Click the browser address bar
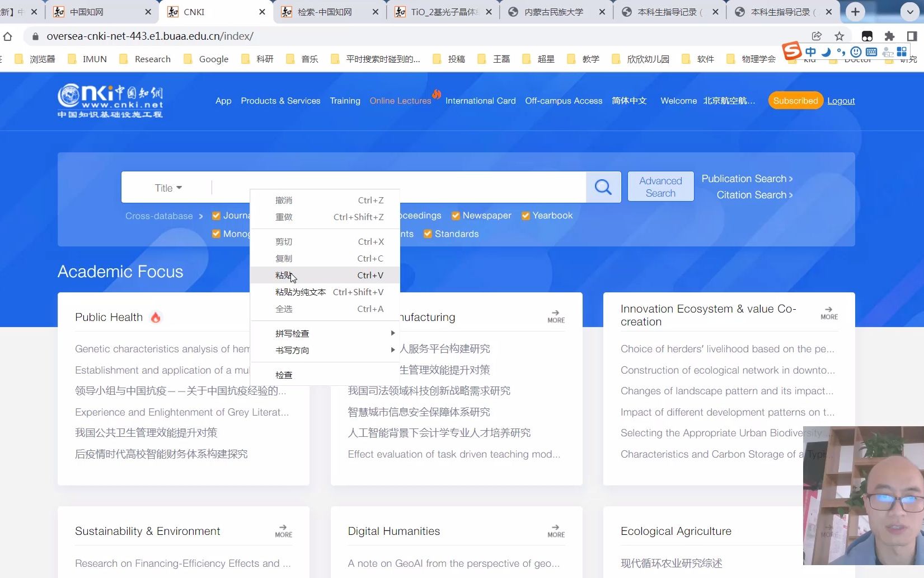Viewport: 924px width, 578px height. (414, 36)
